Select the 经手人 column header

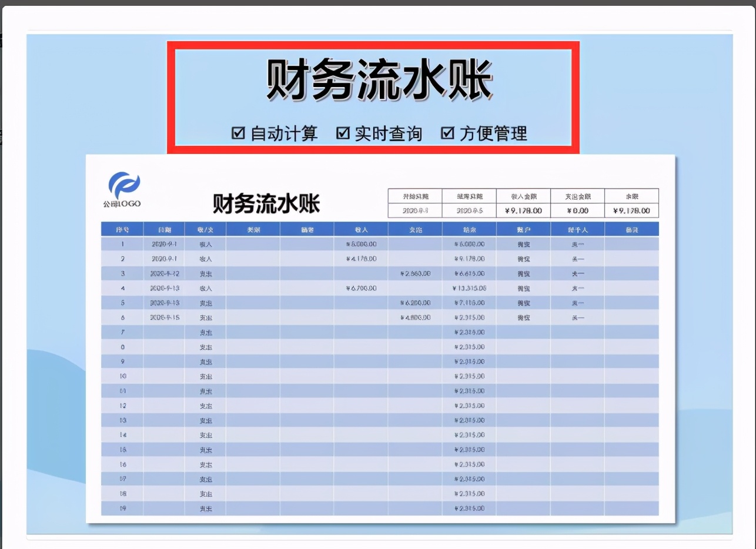pyautogui.click(x=578, y=229)
